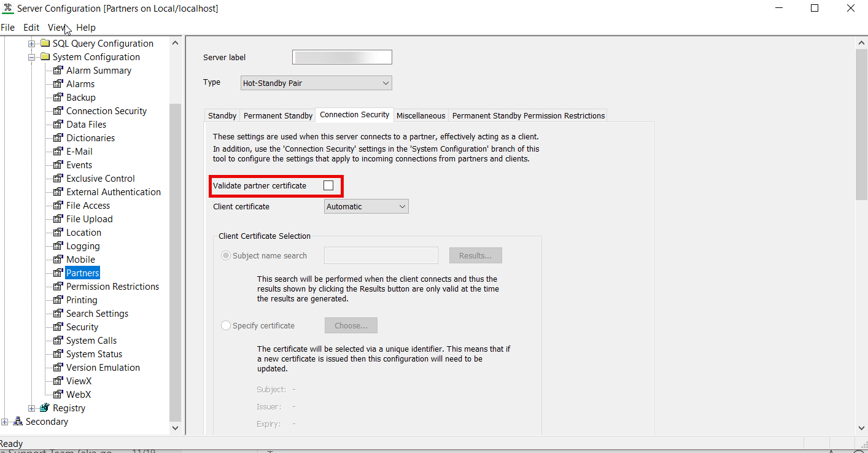Screen dimensions: 868x453
Task: Click the Search Settings item icon
Action: (58, 314)
